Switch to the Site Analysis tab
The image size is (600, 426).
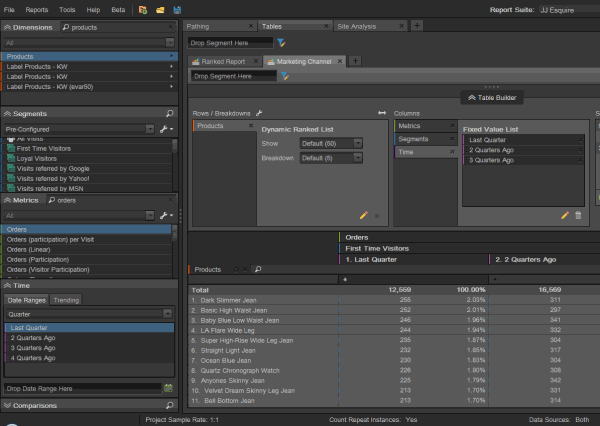tap(357, 25)
